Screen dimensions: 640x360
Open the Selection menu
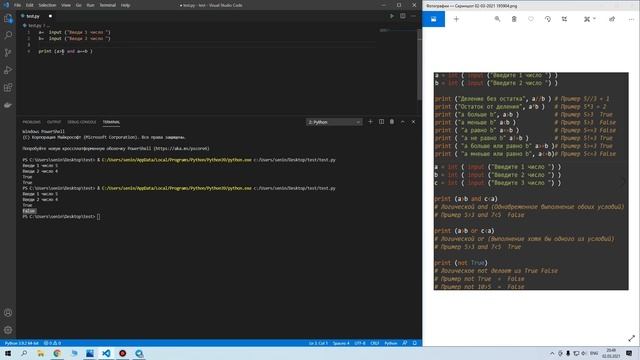[47, 5]
